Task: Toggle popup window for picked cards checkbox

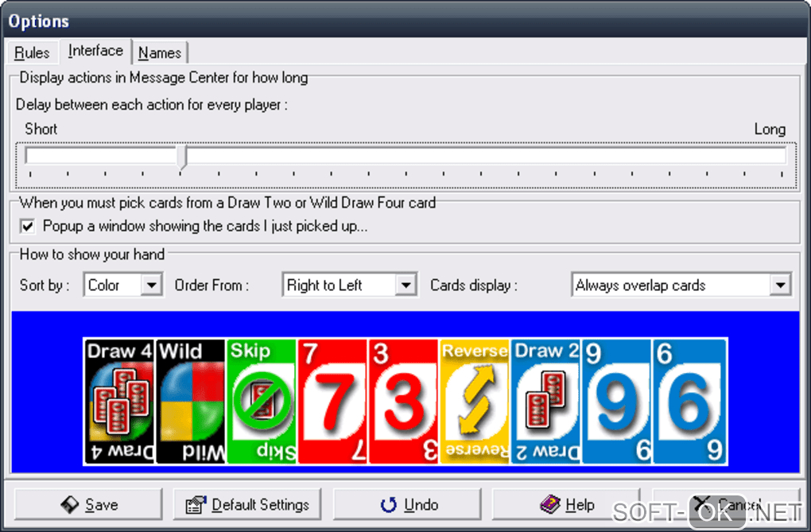Action: (x=27, y=226)
